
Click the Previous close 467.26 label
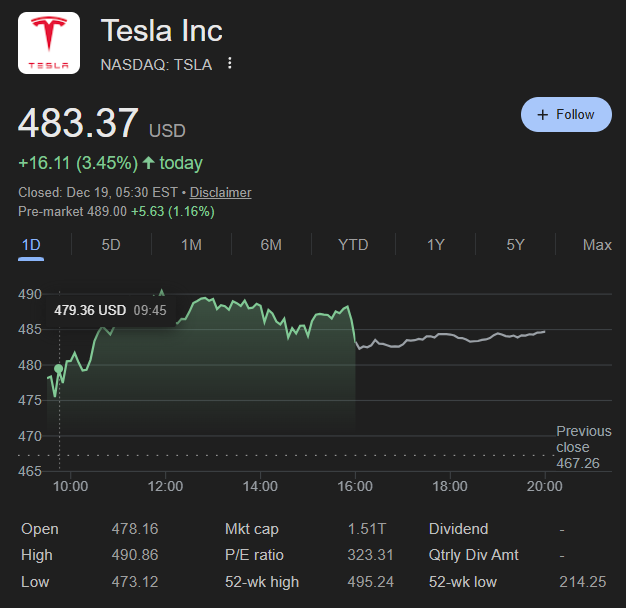click(583, 447)
